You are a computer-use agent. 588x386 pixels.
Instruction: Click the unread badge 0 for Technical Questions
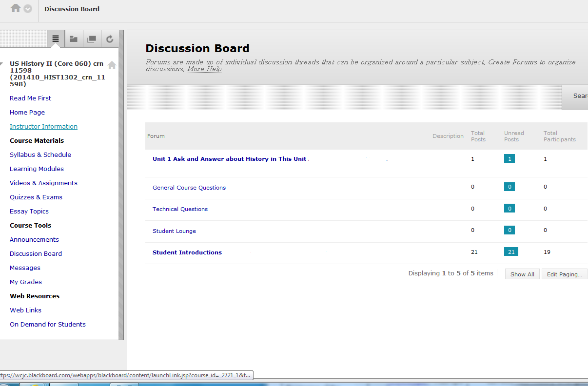510,208
